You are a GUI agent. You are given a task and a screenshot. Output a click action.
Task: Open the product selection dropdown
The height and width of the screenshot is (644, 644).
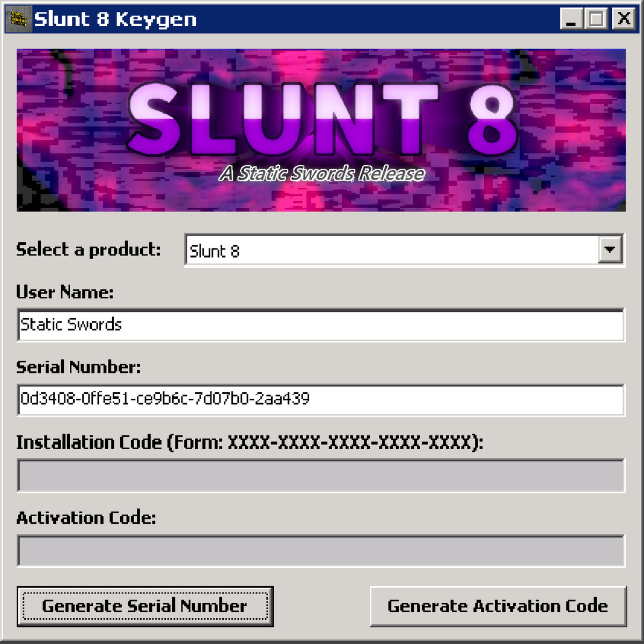pos(610,250)
